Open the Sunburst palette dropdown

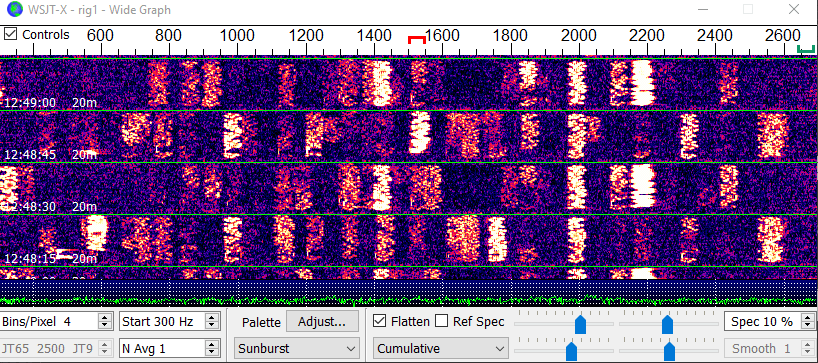pos(296,348)
